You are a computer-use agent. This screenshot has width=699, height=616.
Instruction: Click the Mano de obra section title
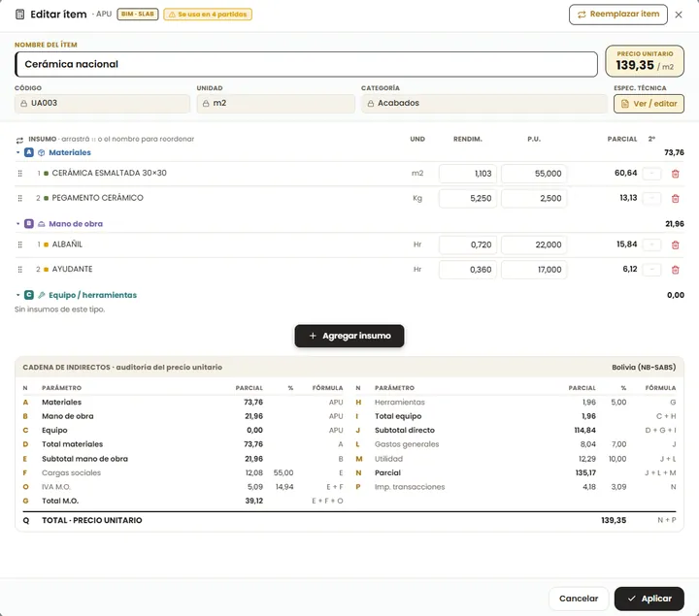(x=76, y=224)
